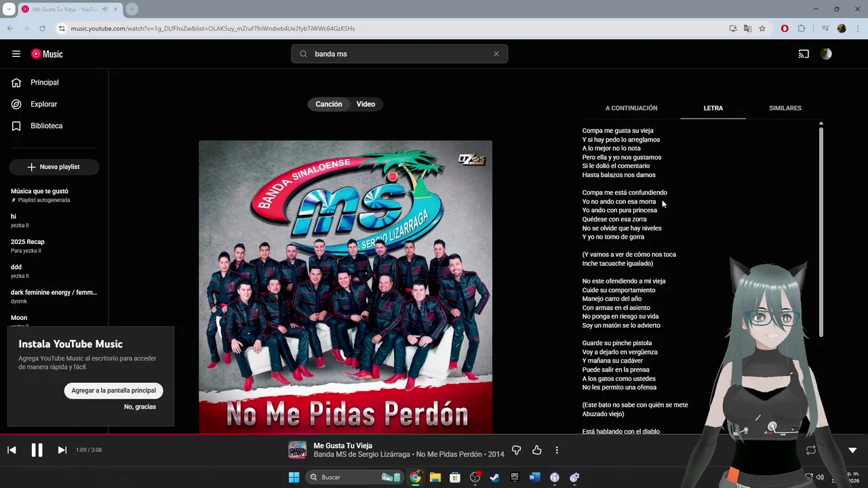Click the No Me Pidas Perdón album cover
Image resolution: width=868 pixels, height=488 pixels.
[x=345, y=287]
